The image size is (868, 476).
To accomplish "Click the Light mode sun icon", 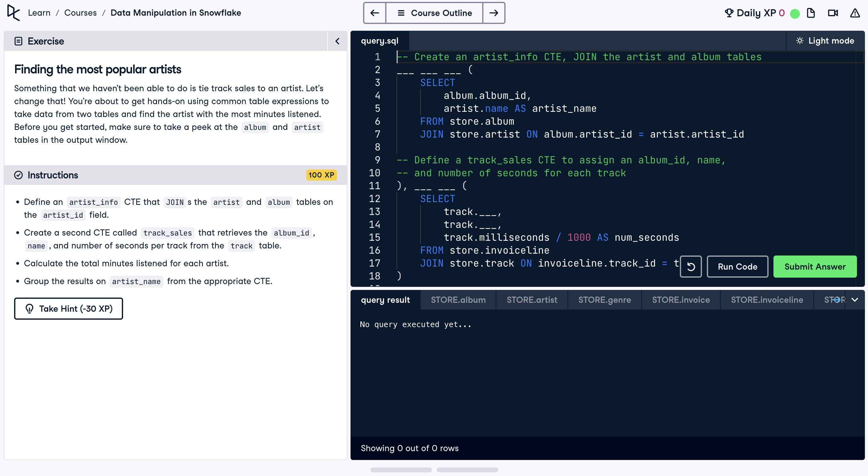I will click(x=800, y=41).
